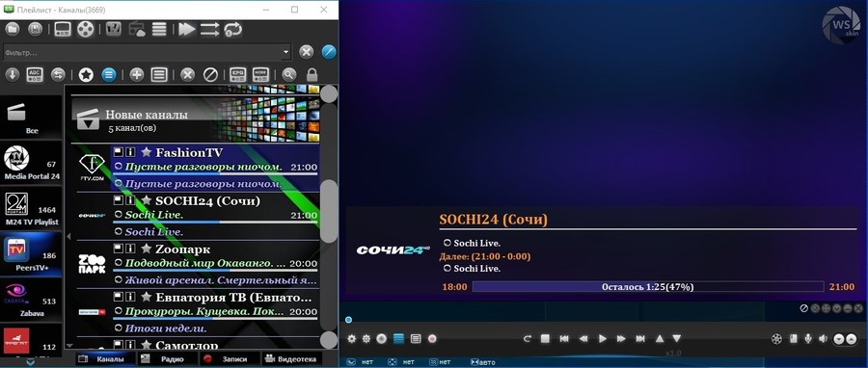Open channel search magnifier icon
The image size is (868, 368).
click(288, 74)
